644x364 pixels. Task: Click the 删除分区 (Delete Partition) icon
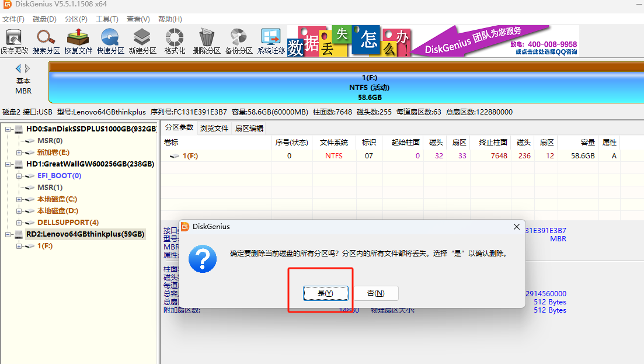[x=207, y=41]
